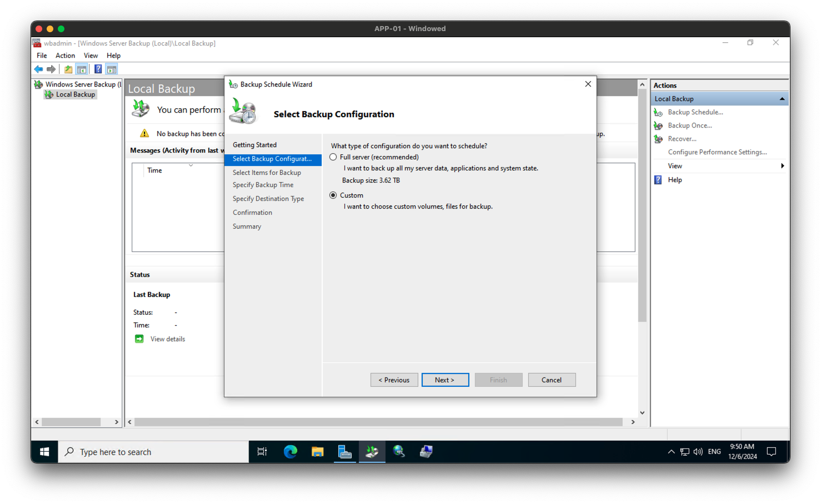Open the View menu

[91, 55]
